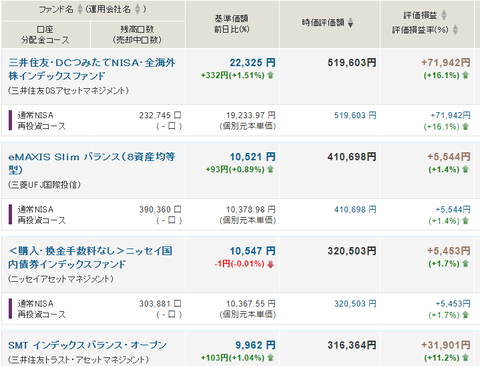This screenshot has width=480, height=366.
Task: Sort by 評価損益率(%) using its sort arrows
Action: [455, 30]
